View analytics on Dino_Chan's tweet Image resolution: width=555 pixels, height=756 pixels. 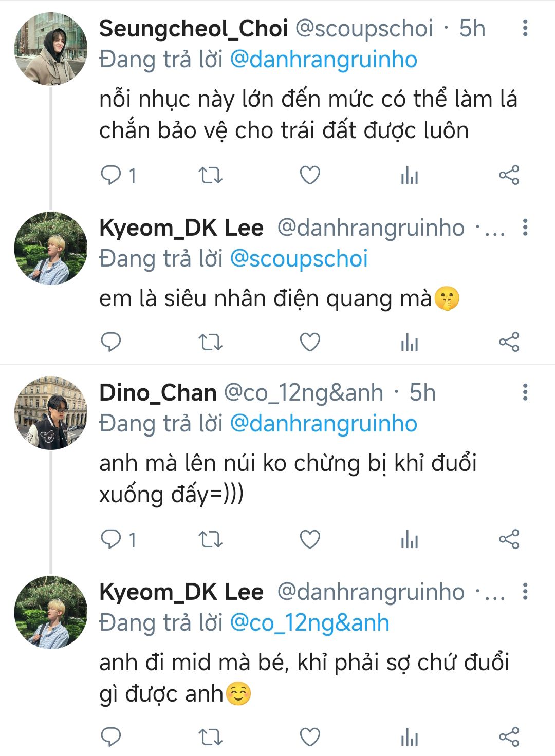coord(410,539)
